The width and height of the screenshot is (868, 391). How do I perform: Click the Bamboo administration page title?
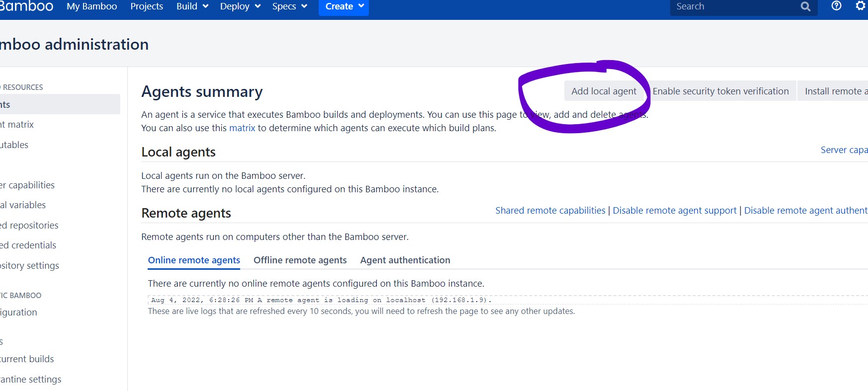pos(75,44)
